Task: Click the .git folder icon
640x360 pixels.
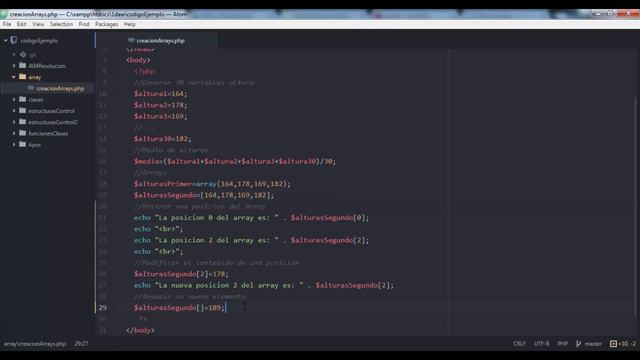Action: coord(23,54)
